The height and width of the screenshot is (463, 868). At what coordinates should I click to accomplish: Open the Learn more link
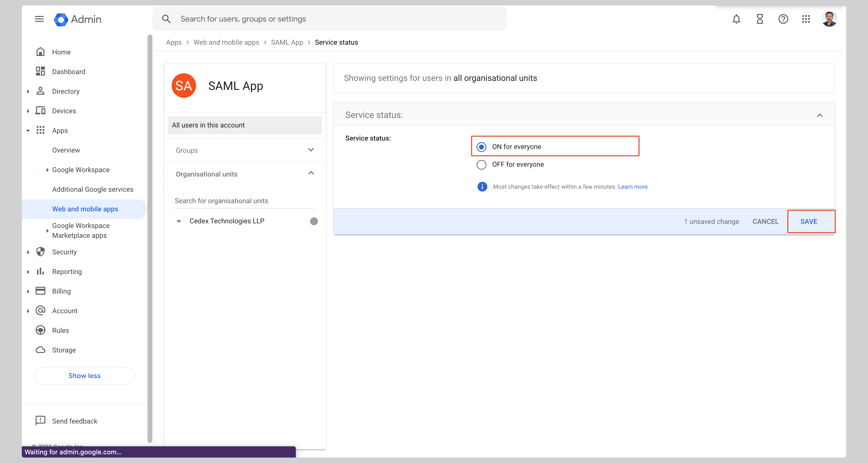coord(633,187)
